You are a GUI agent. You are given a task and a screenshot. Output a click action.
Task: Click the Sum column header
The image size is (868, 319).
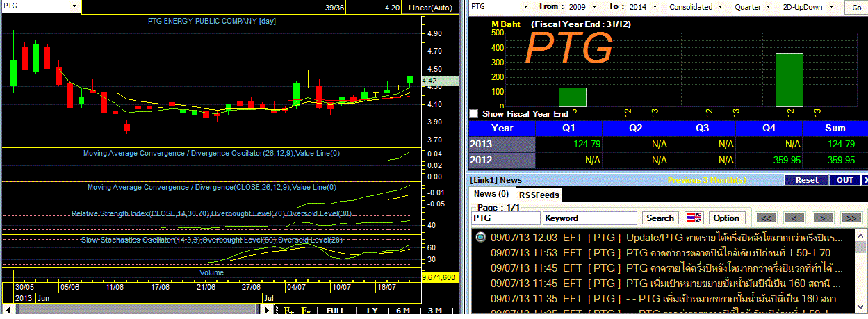coord(835,128)
